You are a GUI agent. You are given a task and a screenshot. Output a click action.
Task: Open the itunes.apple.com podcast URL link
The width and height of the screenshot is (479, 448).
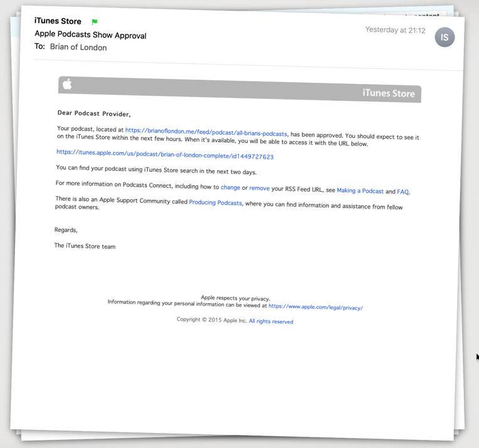(165, 154)
